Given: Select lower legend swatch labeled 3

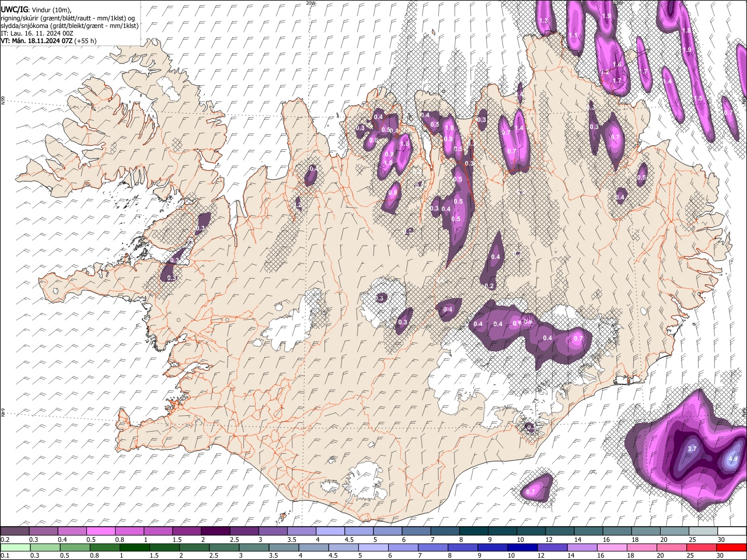Looking at the screenshot, I should pyautogui.click(x=254, y=547).
